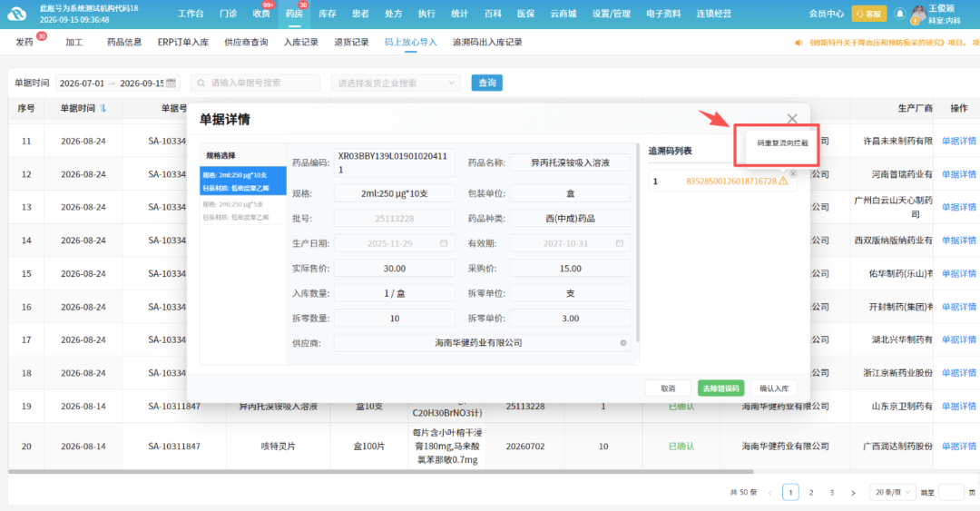
Task: Remove trace code 83528500126018716728 with its x icon
Action: [792, 174]
